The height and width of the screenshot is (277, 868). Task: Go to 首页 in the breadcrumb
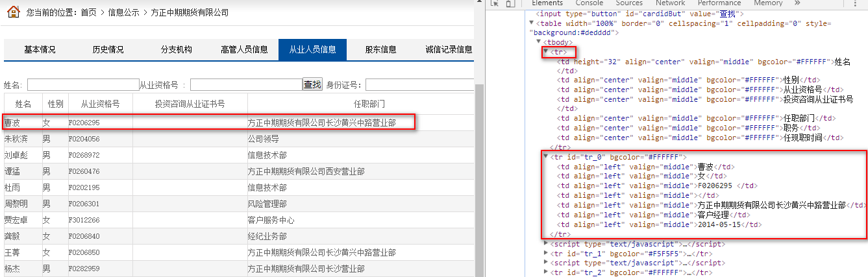(x=89, y=13)
